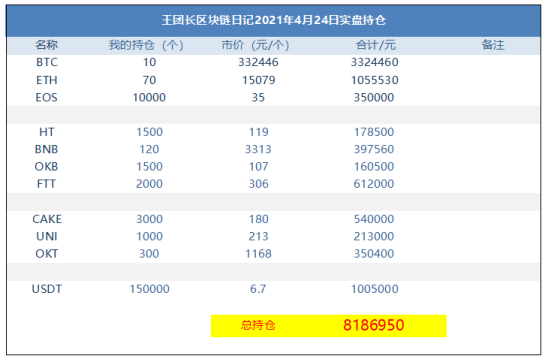Select UNI holding quantity 1000
The image size is (548, 362).
[149, 236]
